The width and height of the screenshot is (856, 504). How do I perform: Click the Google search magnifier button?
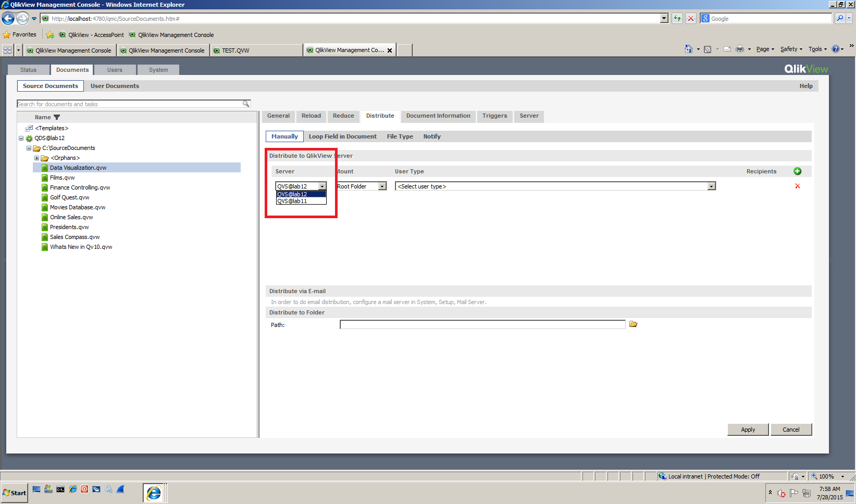point(840,18)
